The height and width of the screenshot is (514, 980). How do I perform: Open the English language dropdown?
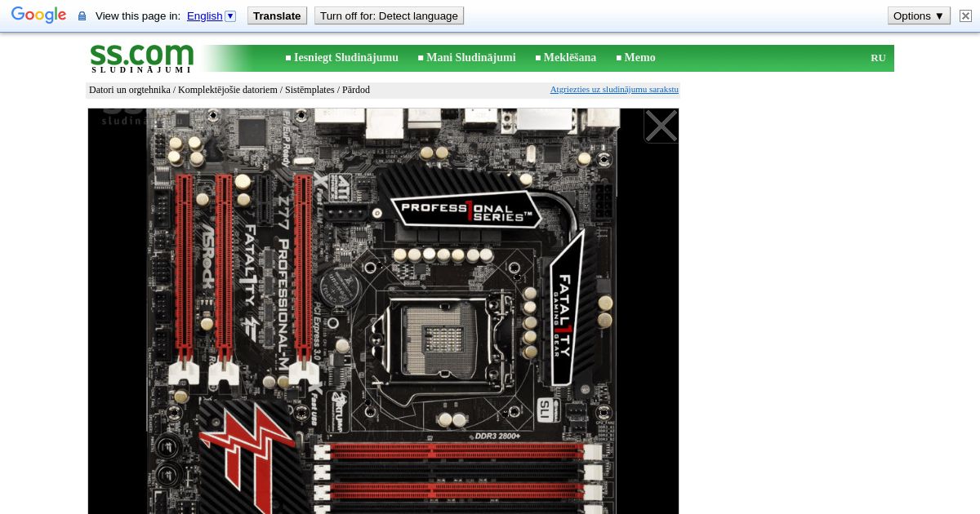tap(211, 16)
